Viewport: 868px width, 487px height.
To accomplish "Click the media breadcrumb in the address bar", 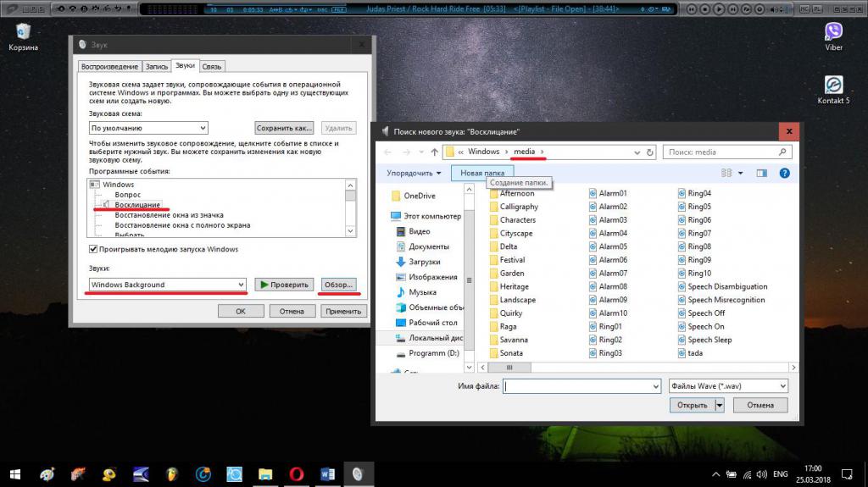I will tap(524, 152).
